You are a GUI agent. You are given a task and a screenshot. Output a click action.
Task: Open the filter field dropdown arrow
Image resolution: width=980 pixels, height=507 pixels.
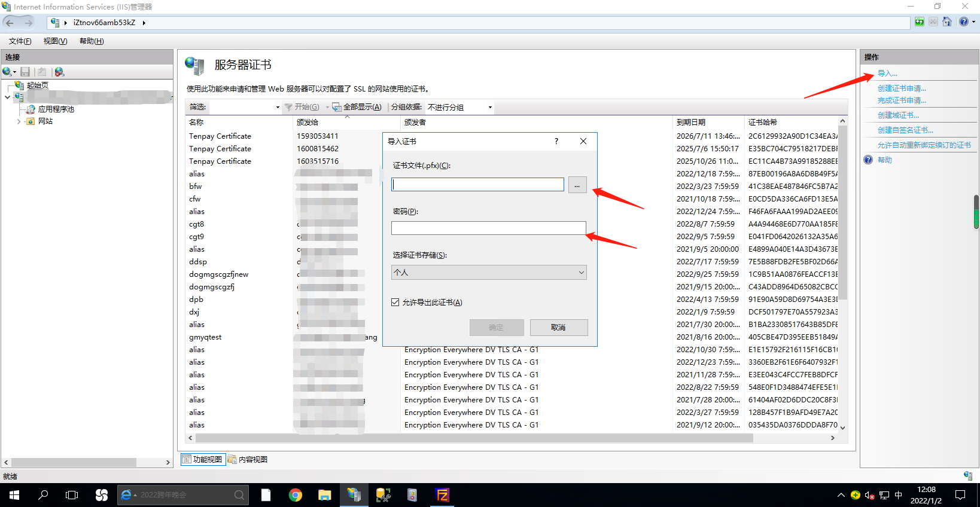pos(278,108)
